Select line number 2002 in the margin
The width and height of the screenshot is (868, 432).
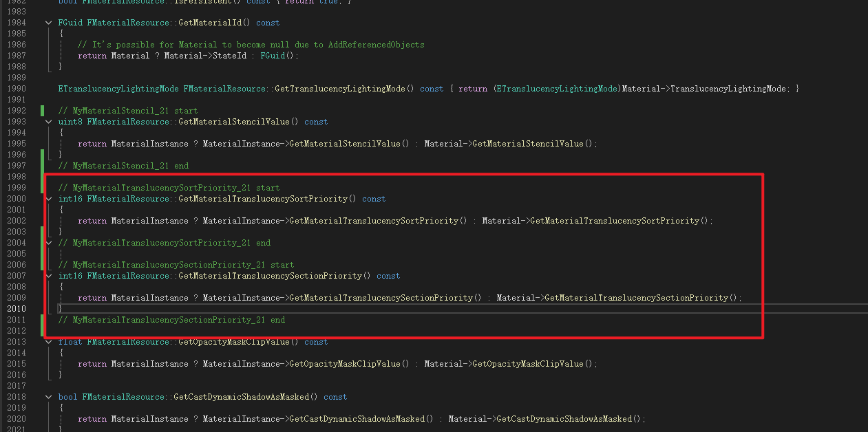pos(17,221)
